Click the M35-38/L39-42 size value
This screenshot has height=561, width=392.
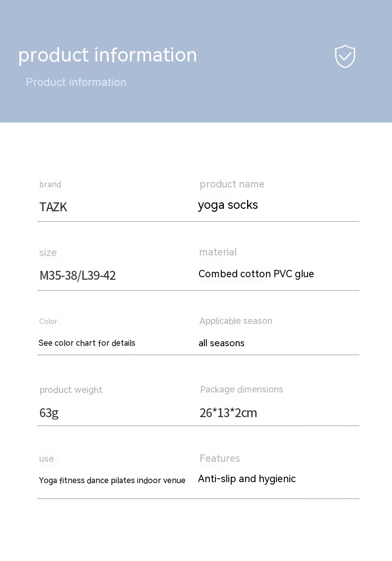coord(77,275)
